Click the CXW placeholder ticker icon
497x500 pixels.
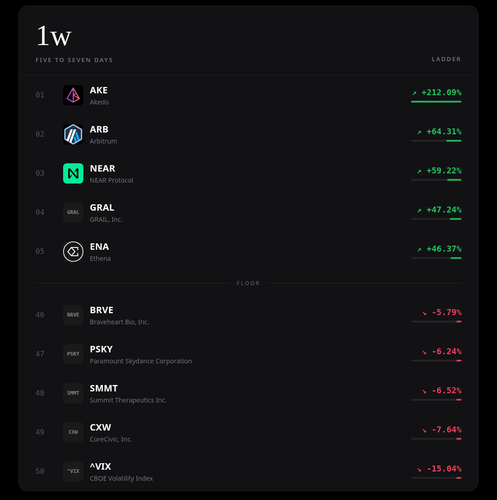pos(73,432)
